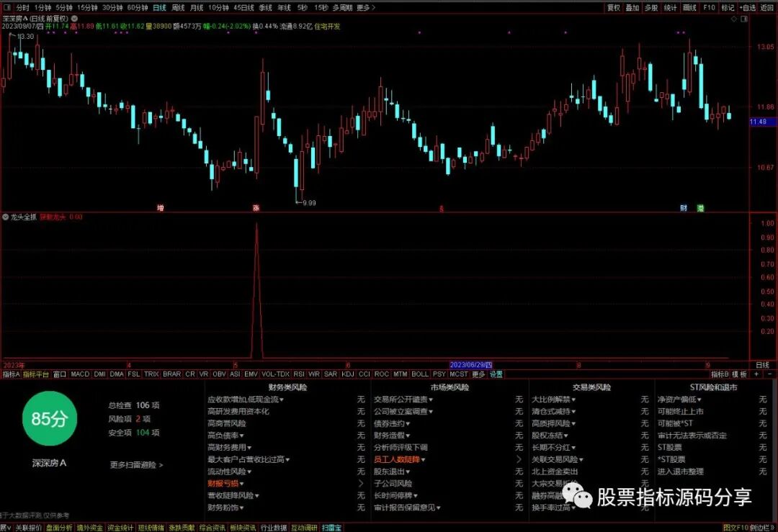Expand the 更多 timeframes list
This screenshot has width=778, height=532.
366,7
